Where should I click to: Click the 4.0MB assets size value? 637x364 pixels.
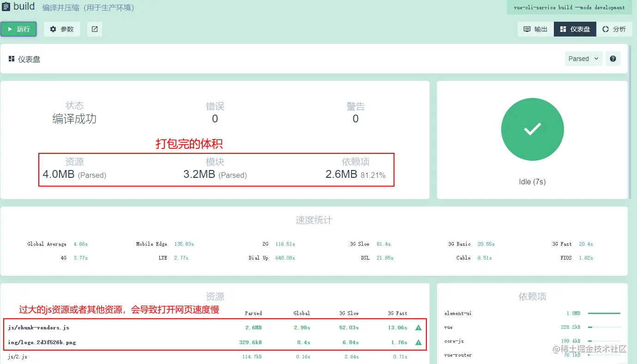coord(58,175)
